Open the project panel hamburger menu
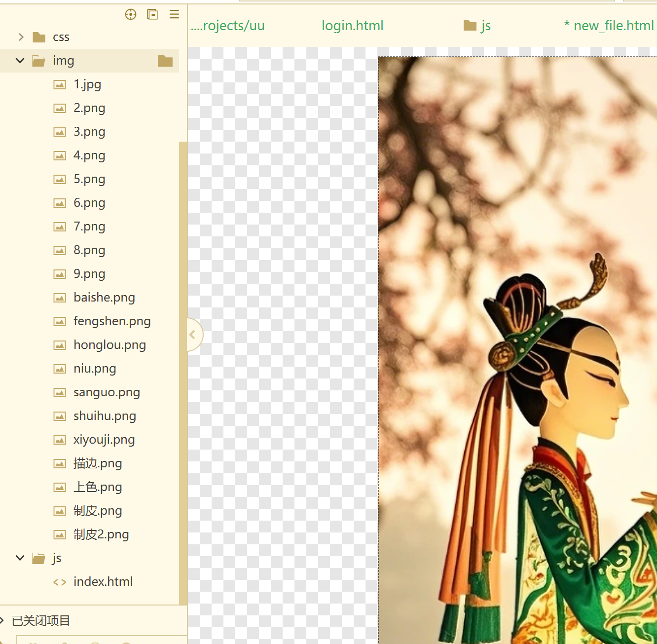Viewport: 657px width, 644px height. point(174,14)
